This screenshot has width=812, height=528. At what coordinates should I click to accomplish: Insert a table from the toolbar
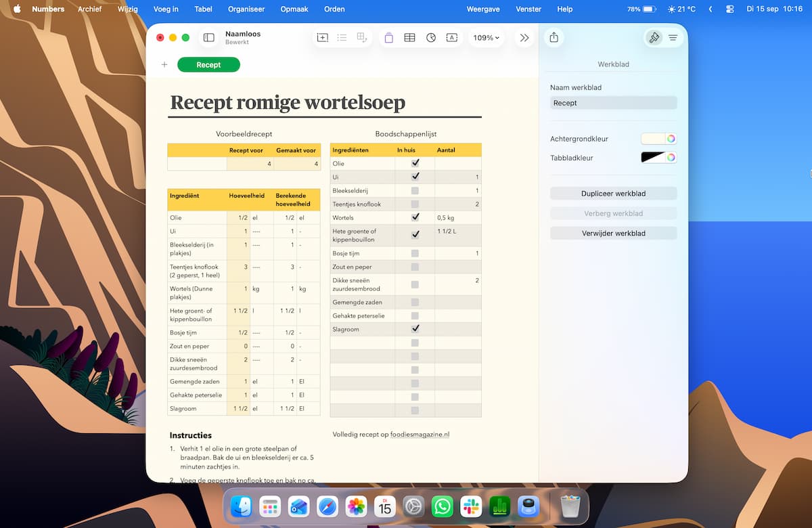coord(409,38)
